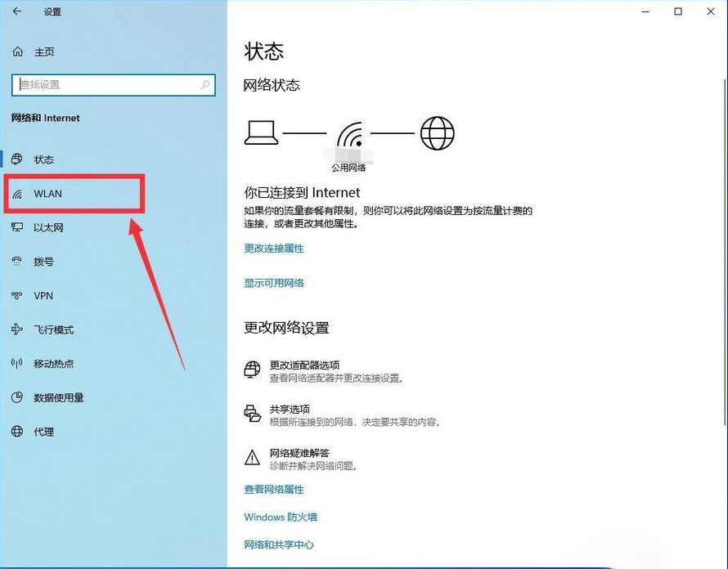
Task: Click 查看网络属性 link
Action: pos(274,489)
